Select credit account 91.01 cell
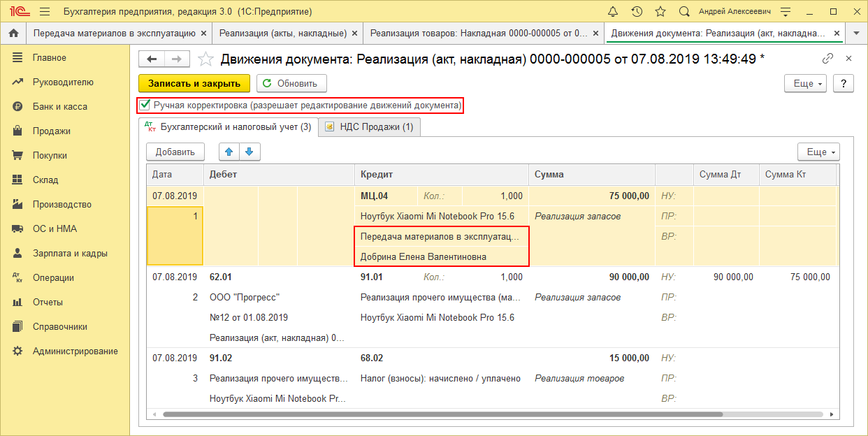The width and height of the screenshot is (868, 436). pos(386,277)
